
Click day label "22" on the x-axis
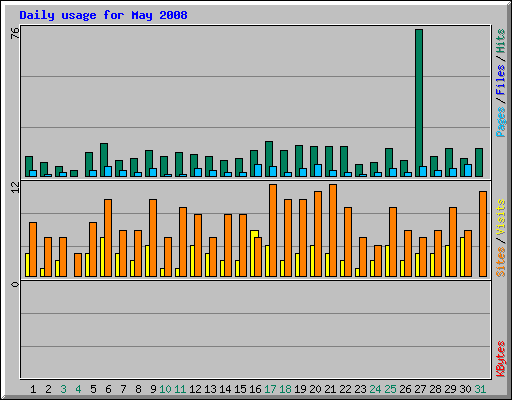pos(345,389)
